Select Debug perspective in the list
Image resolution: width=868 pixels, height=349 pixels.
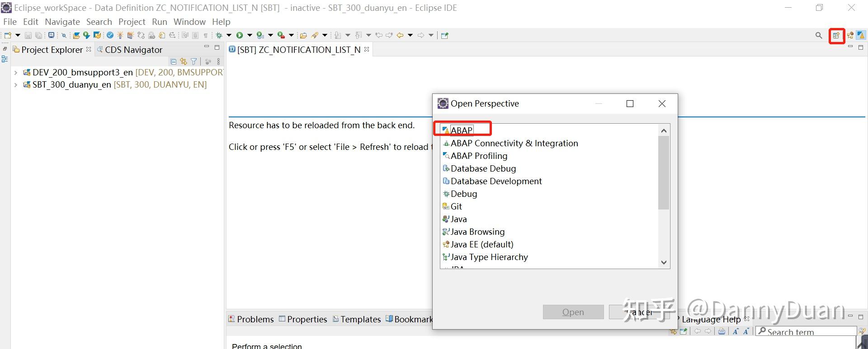(460, 194)
